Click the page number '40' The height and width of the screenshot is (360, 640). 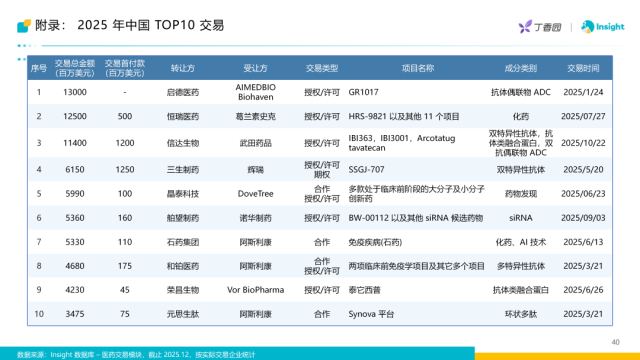pyautogui.click(x=616, y=342)
